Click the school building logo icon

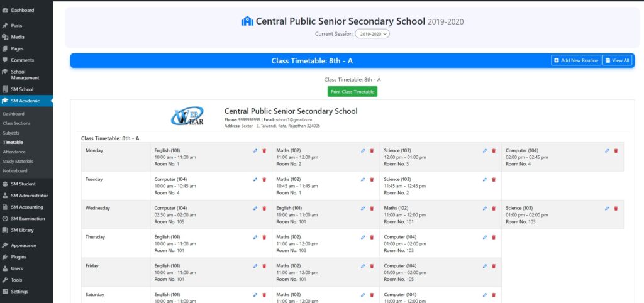tap(247, 21)
